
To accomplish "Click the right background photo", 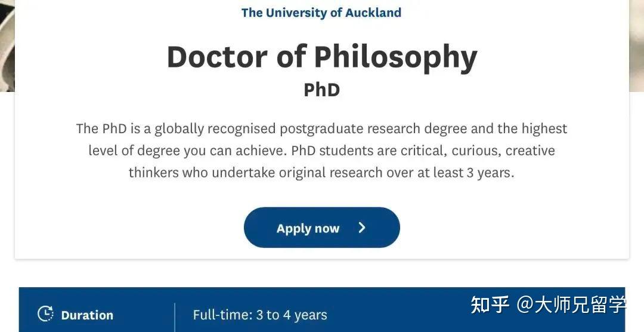I will [636, 42].
